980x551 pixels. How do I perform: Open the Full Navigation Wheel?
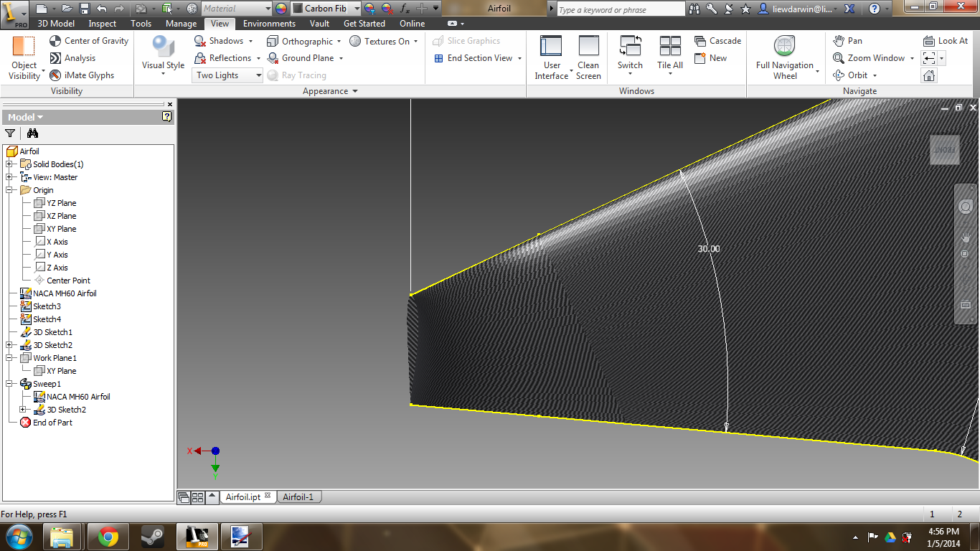[785, 47]
